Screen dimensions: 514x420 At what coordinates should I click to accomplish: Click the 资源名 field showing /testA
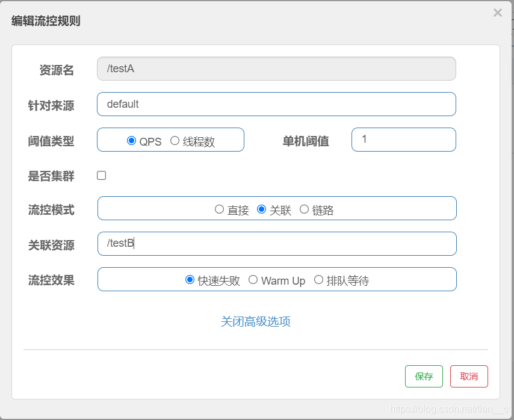[276, 69]
